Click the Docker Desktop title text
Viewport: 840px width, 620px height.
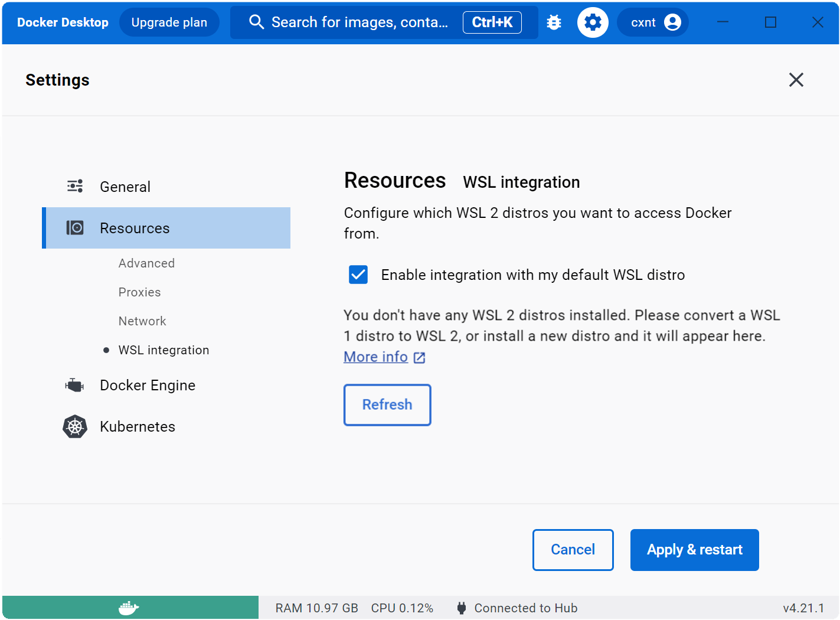point(63,22)
